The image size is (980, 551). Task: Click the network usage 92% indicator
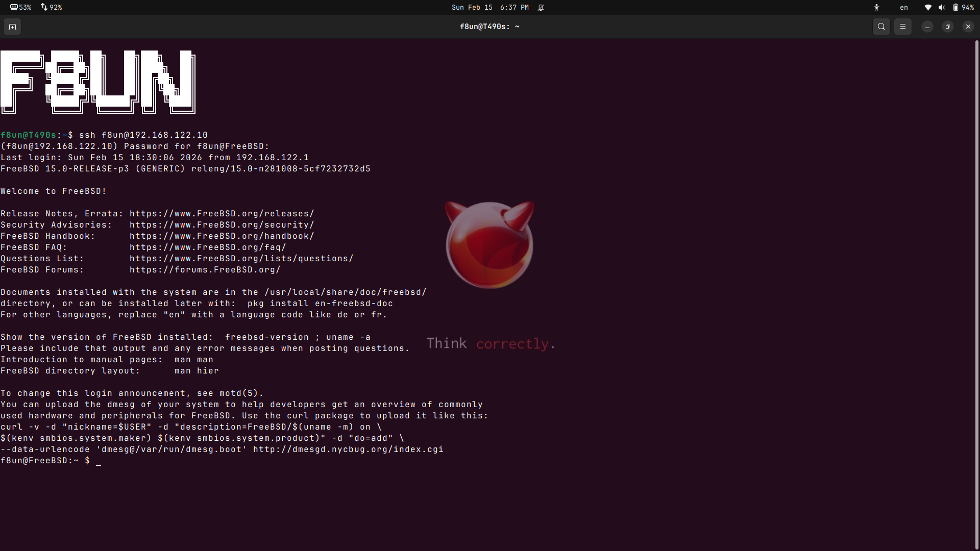pyautogui.click(x=52, y=7)
